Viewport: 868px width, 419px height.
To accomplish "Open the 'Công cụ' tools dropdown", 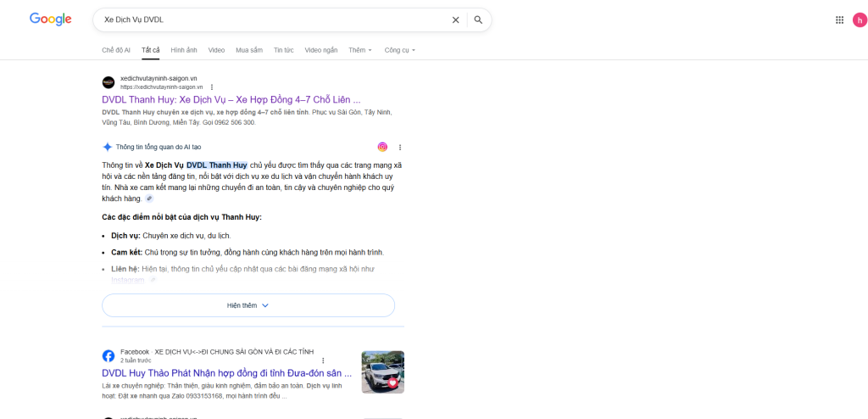I will pos(400,50).
